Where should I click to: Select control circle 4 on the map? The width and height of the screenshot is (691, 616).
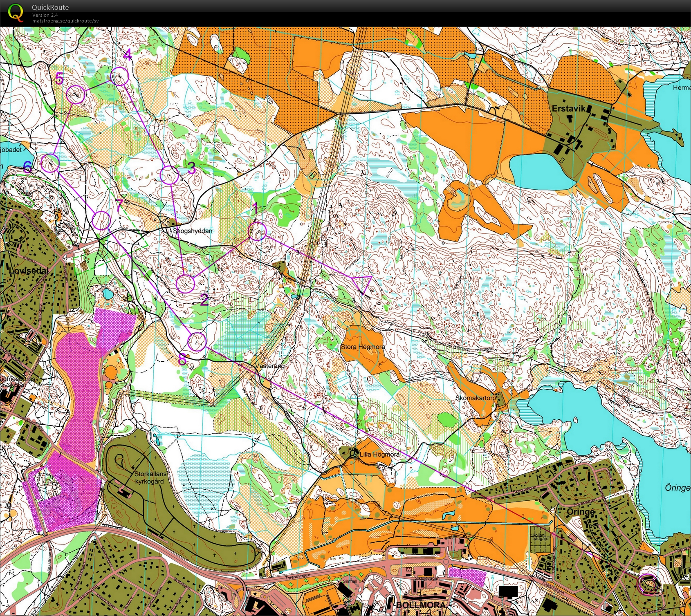[120, 76]
